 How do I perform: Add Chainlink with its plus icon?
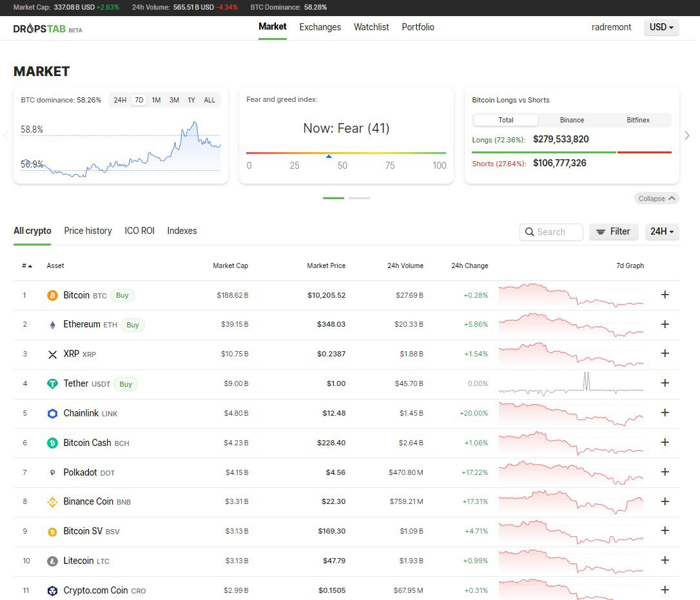point(665,412)
